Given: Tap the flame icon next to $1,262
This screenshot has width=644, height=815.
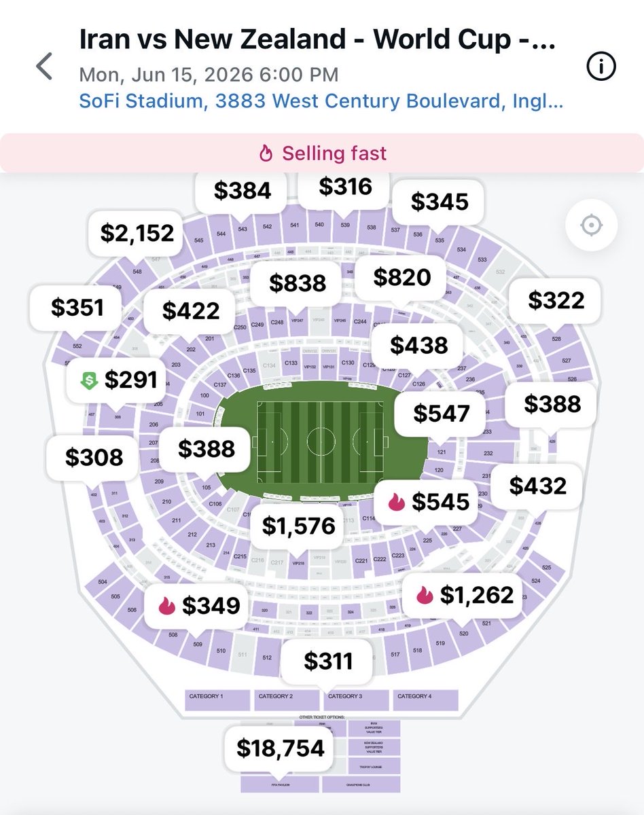Looking at the screenshot, I should click(425, 596).
